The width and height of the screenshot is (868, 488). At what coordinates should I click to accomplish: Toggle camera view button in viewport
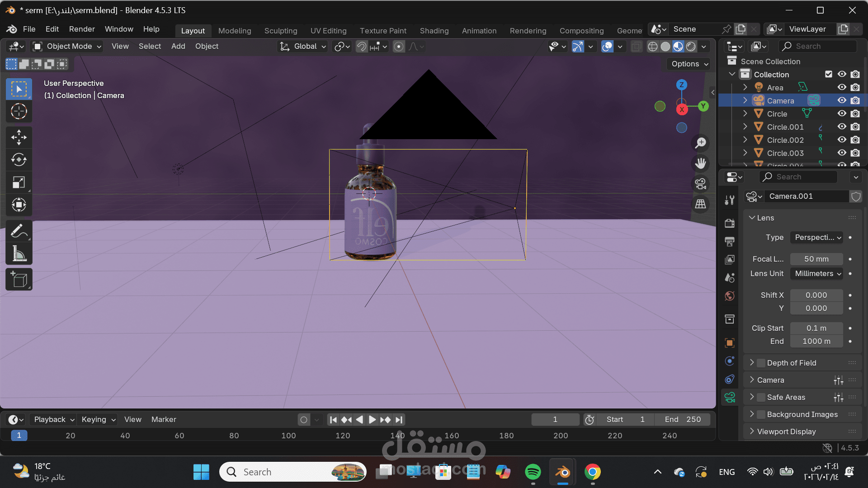point(701,184)
